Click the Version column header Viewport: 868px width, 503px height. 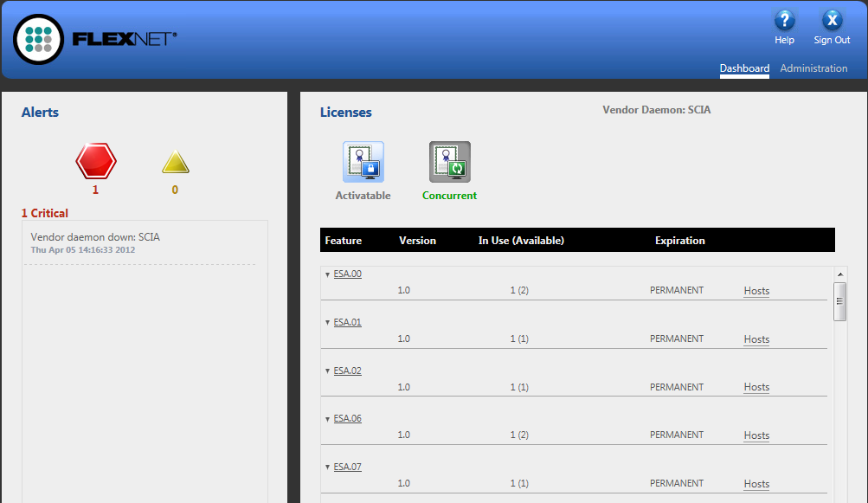pos(417,241)
